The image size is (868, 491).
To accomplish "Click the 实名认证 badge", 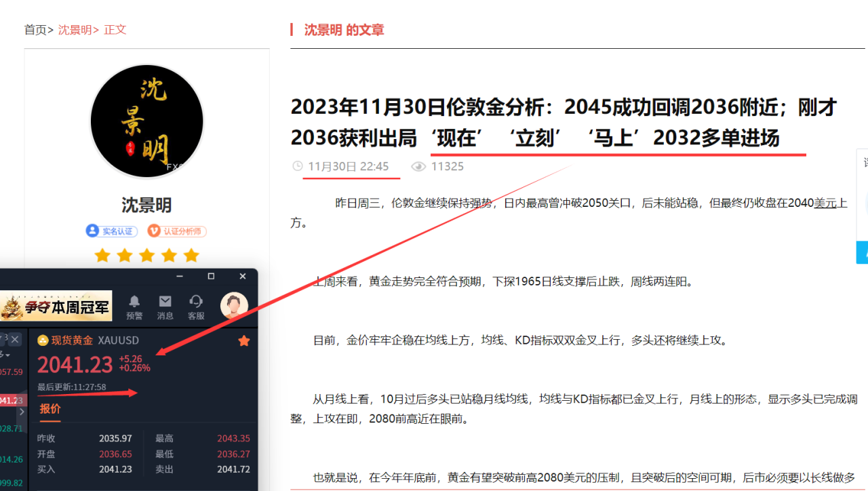I will (112, 231).
